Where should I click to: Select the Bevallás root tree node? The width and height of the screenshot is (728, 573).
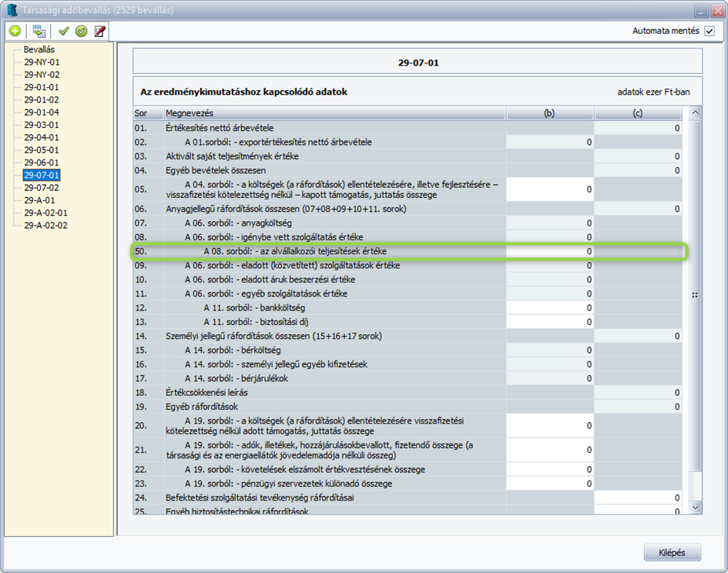(39, 49)
